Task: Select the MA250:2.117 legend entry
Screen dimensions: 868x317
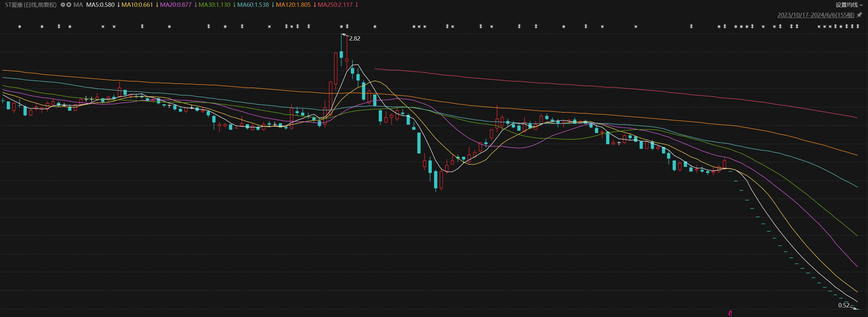Action: (x=335, y=5)
